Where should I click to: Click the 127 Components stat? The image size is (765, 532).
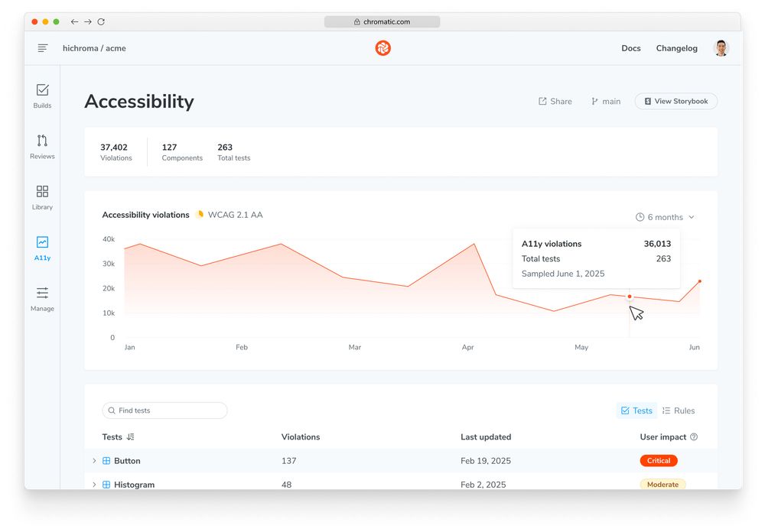click(x=182, y=152)
